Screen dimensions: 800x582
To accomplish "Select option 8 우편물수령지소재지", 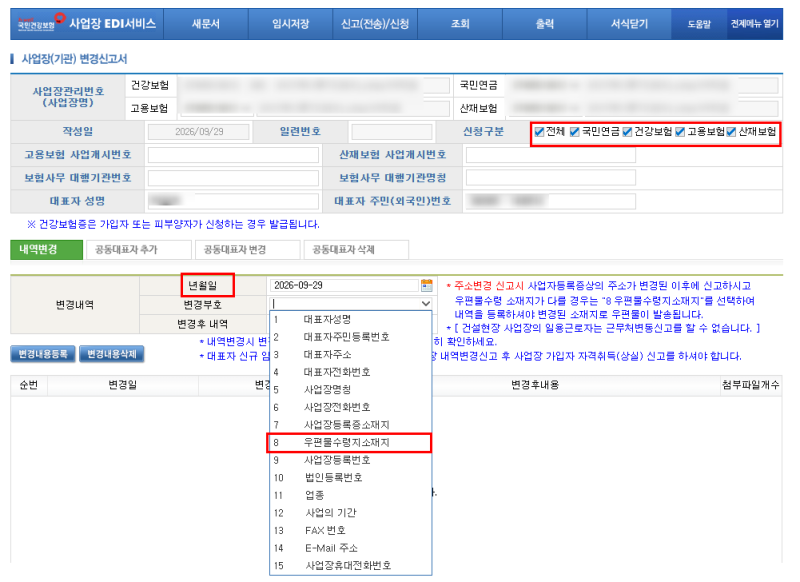I will [351, 442].
